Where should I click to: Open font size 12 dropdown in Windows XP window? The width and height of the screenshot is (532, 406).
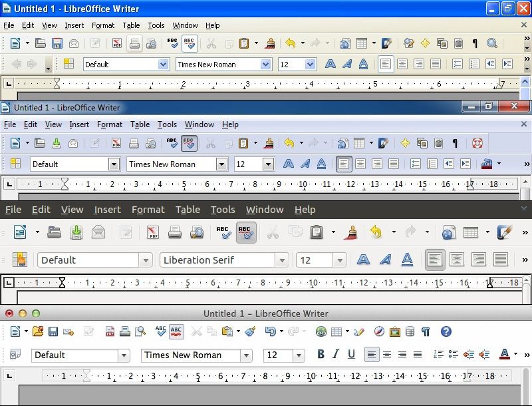pos(310,64)
